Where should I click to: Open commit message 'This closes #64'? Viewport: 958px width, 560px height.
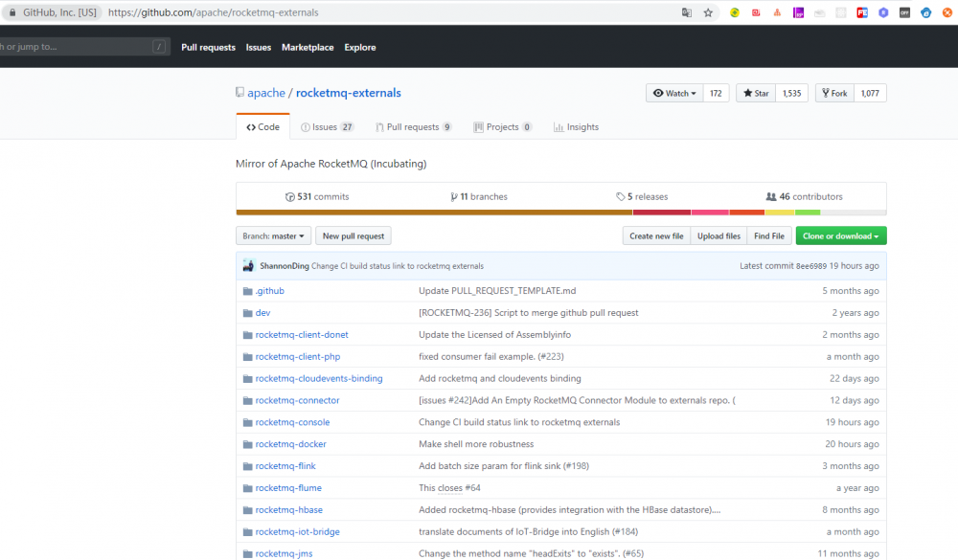(x=449, y=488)
